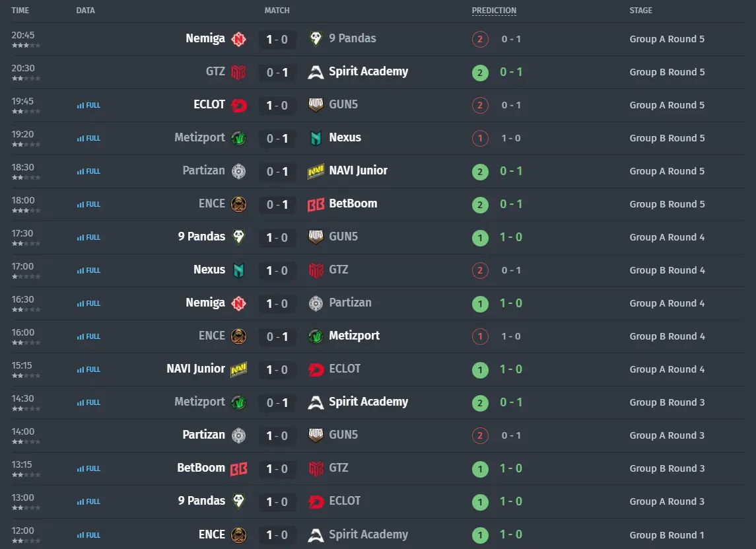Click the Nemiga logo in 20:45 match
Viewport: 756px width, 549px height.
[x=238, y=39]
